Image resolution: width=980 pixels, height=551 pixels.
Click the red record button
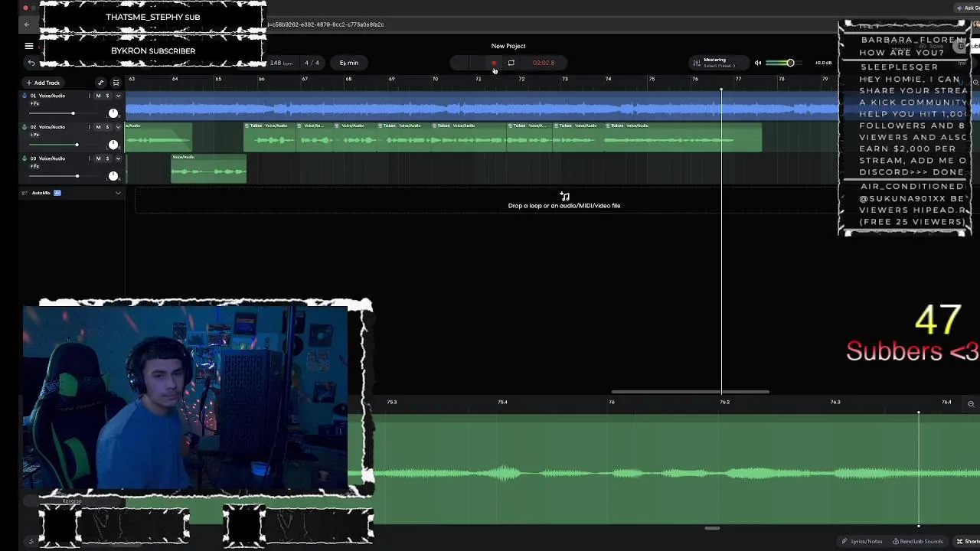(x=494, y=63)
